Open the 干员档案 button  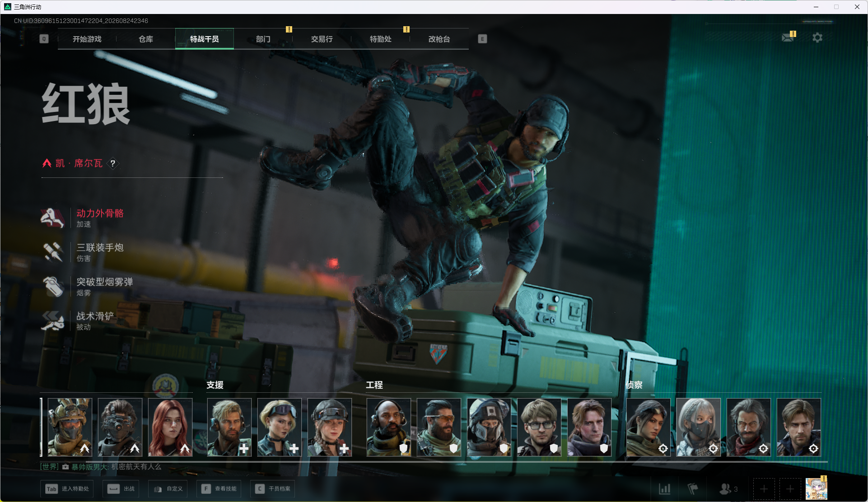[273, 489]
